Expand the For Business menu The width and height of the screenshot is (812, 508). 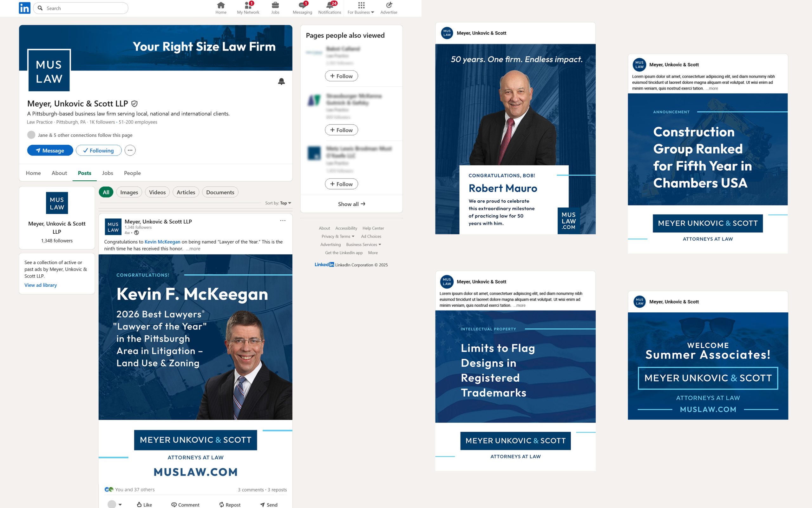(x=361, y=8)
